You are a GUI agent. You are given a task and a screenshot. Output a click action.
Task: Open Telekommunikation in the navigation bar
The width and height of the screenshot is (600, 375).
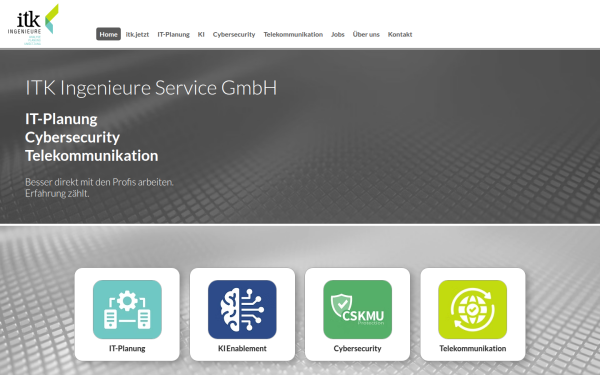(293, 34)
